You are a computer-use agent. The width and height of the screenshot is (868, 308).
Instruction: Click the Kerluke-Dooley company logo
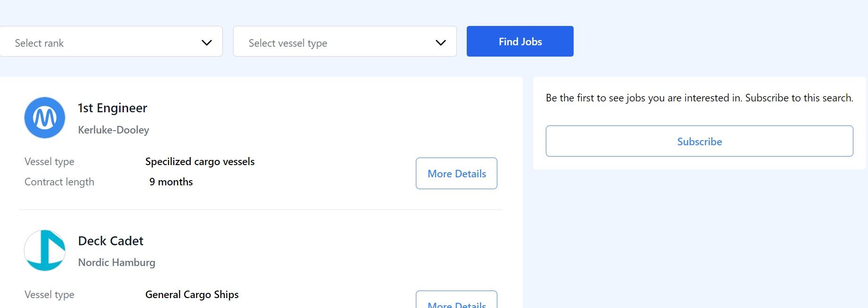point(45,118)
